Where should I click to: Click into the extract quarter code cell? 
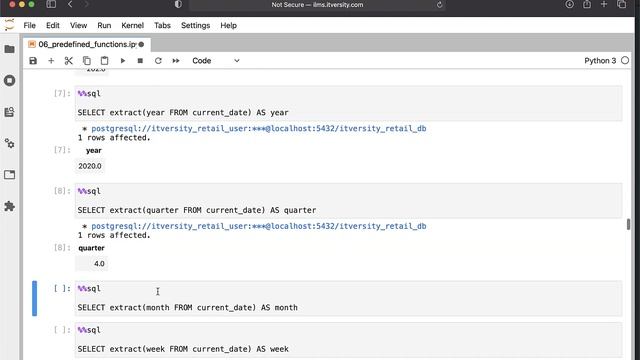point(348,201)
